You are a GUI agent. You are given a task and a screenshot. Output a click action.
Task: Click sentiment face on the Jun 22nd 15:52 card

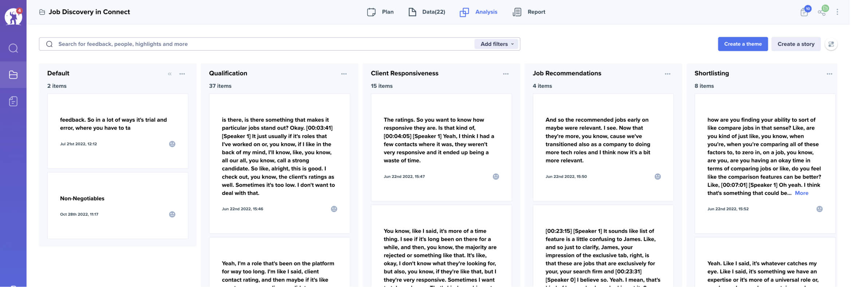point(820,209)
